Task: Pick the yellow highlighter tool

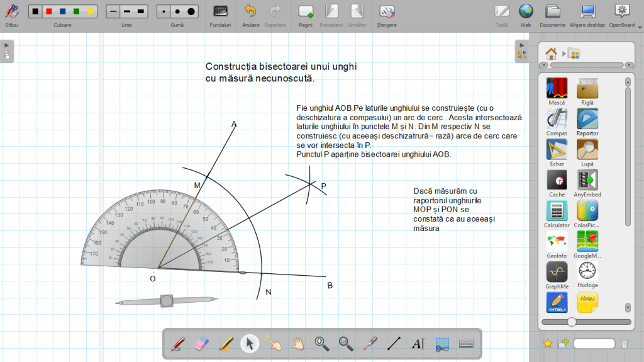Action: [226, 344]
